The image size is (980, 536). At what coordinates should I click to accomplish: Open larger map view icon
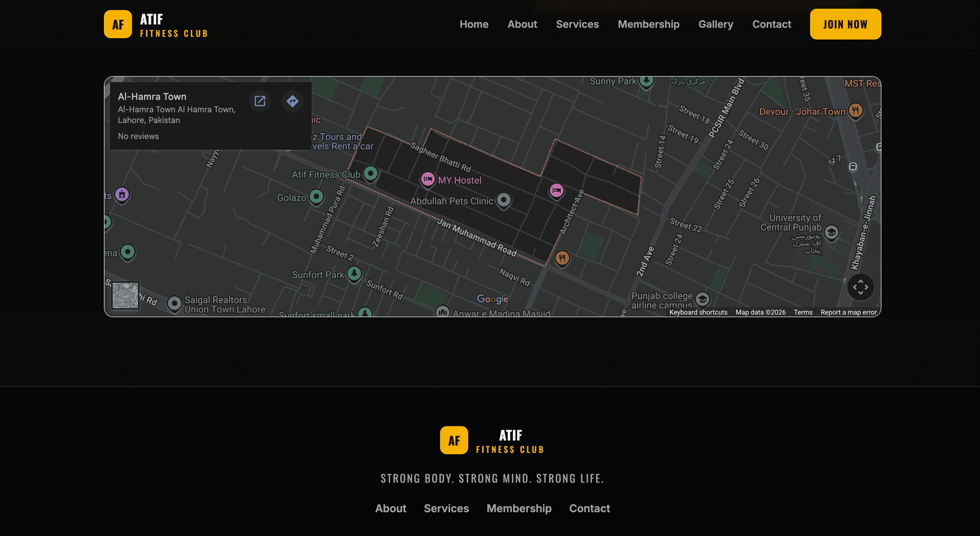pyautogui.click(x=260, y=101)
